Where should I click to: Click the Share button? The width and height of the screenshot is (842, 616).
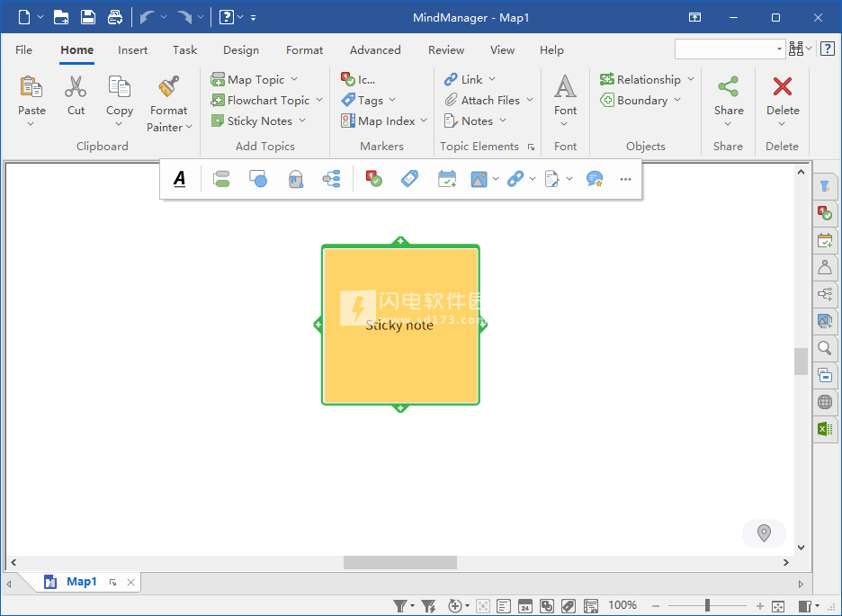[729, 102]
